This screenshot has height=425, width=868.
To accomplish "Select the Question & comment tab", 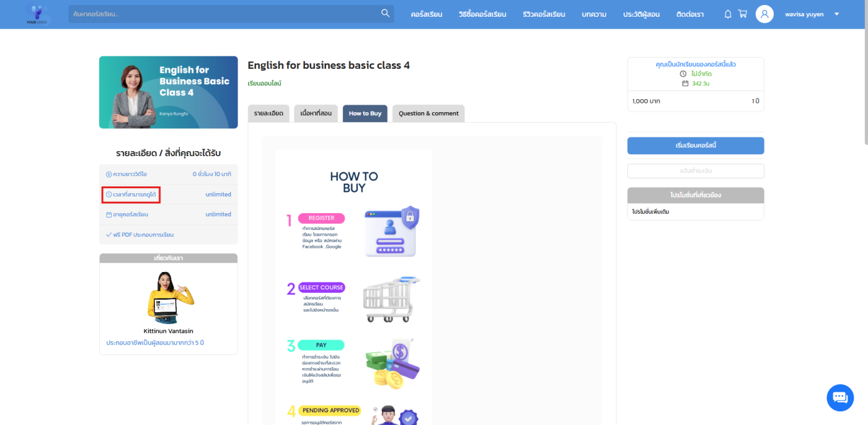I will coord(428,113).
